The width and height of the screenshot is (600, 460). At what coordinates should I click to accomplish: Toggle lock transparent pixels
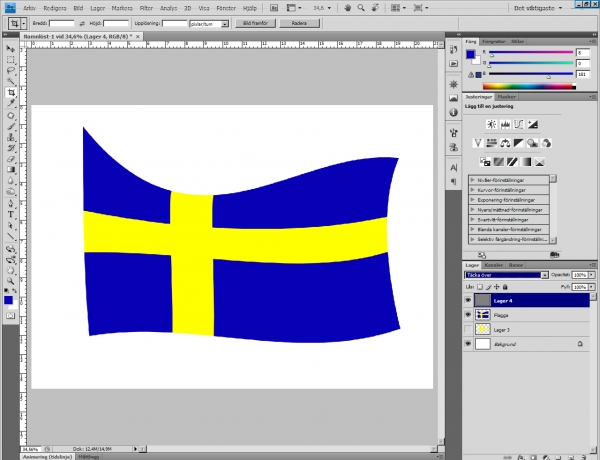tap(480, 287)
